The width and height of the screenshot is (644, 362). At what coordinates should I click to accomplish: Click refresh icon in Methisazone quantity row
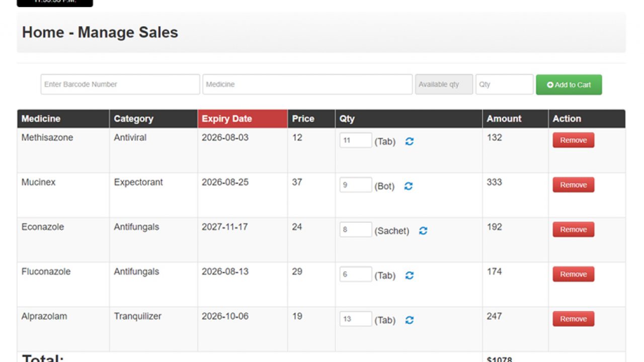[x=410, y=142]
